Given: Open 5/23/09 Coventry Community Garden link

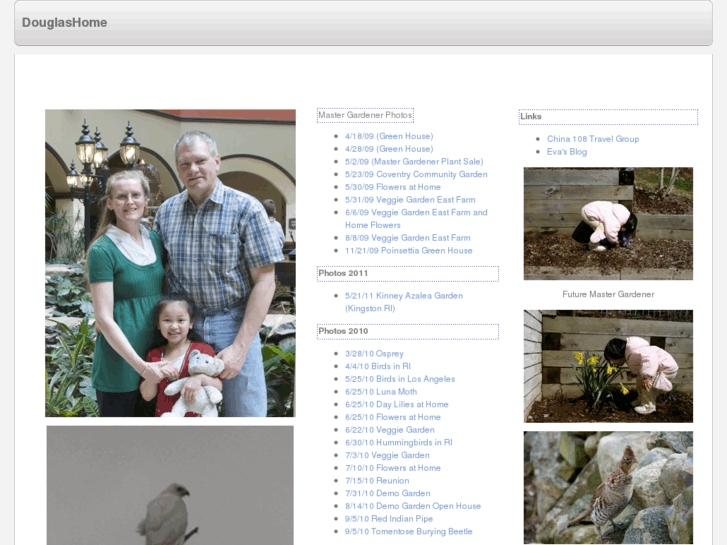Looking at the screenshot, I should 416,174.
